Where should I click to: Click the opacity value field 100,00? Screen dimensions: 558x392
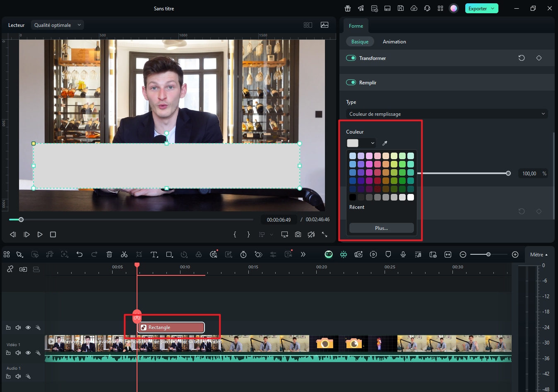(529, 174)
